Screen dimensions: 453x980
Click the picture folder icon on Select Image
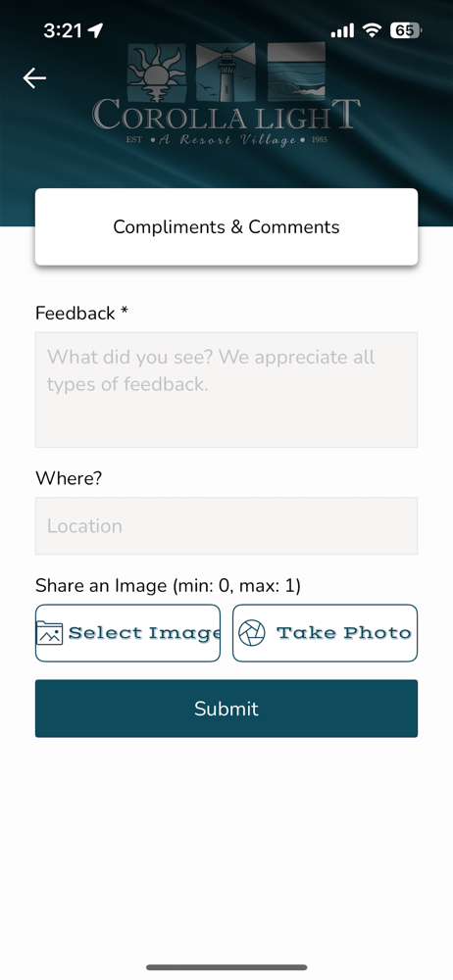[49, 632]
